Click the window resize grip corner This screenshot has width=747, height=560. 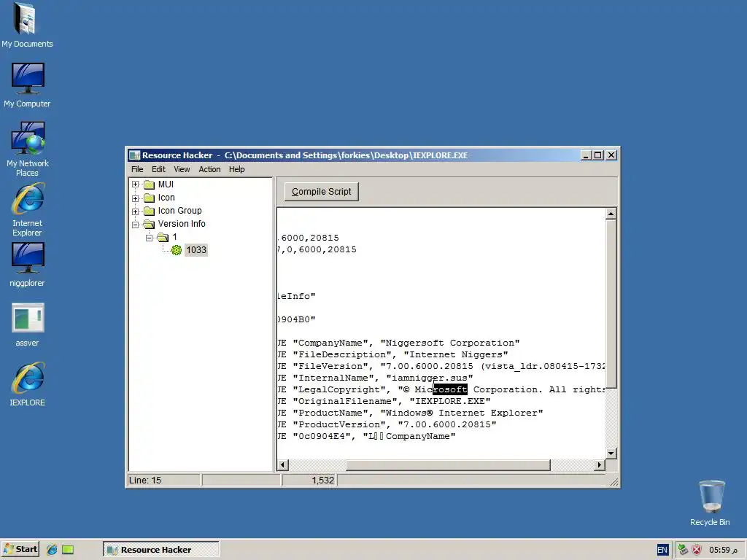(614, 482)
